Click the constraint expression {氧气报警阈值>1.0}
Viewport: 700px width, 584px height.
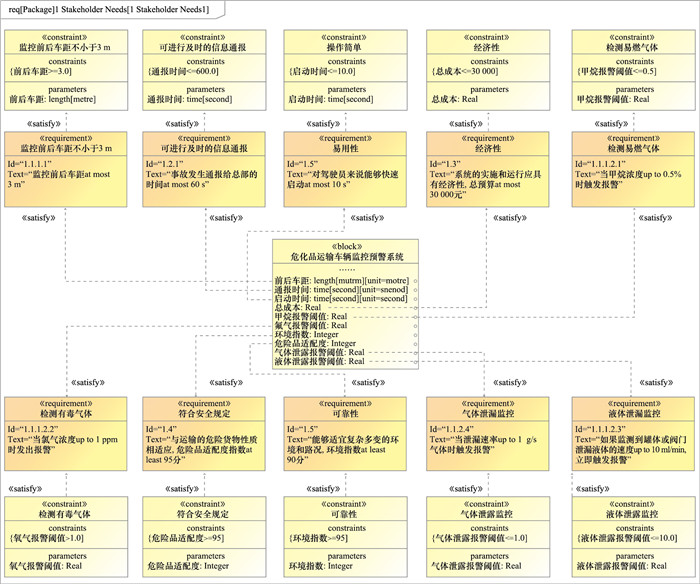pyautogui.click(x=46, y=538)
